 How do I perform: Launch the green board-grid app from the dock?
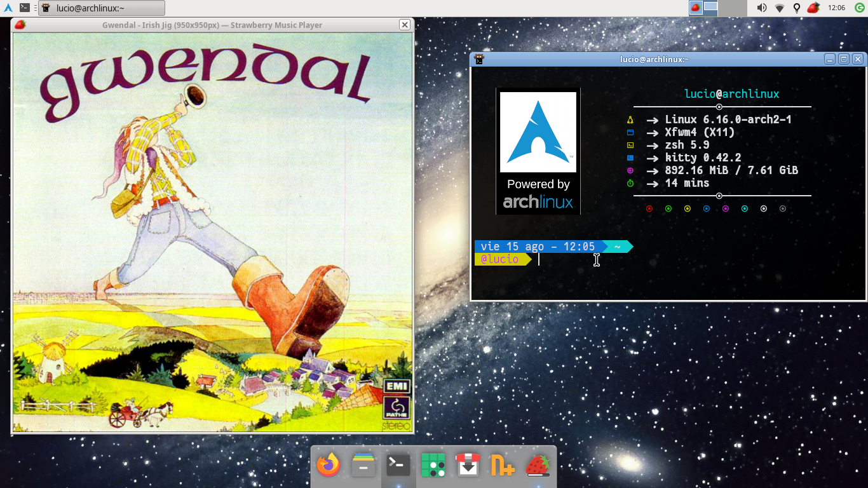(433, 465)
